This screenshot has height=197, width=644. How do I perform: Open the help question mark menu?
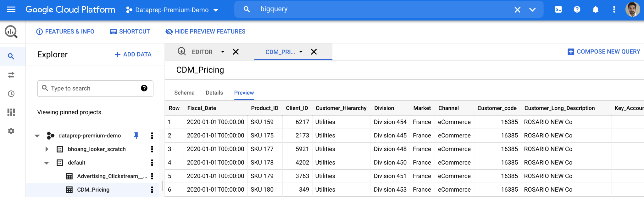click(577, 9)
